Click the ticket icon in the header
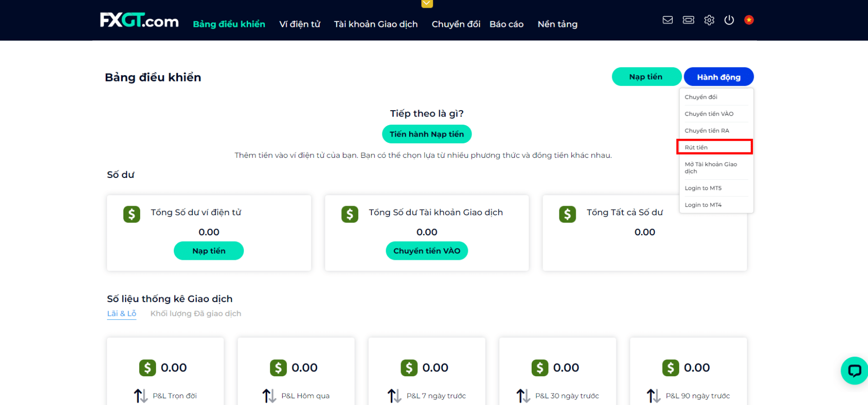 click(x=688, y=20)
